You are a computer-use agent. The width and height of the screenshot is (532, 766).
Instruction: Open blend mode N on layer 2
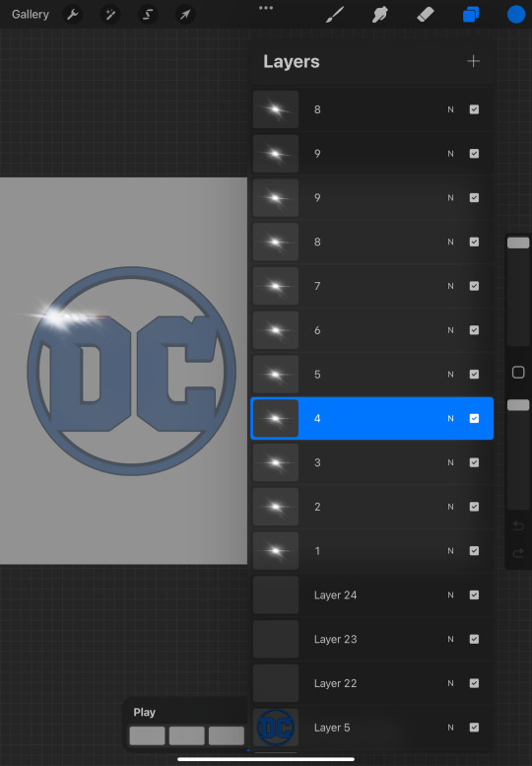[x=450, y=507]
